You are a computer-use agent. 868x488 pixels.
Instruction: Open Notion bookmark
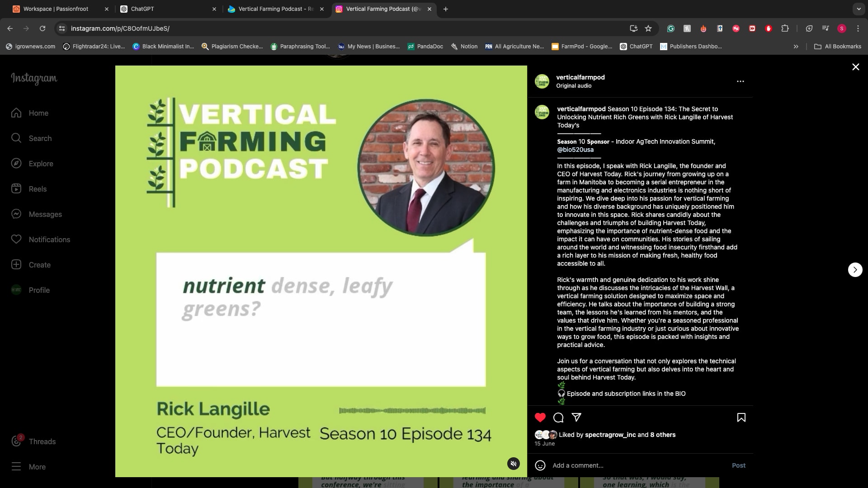pyautogui.click(x=464, y=47)
